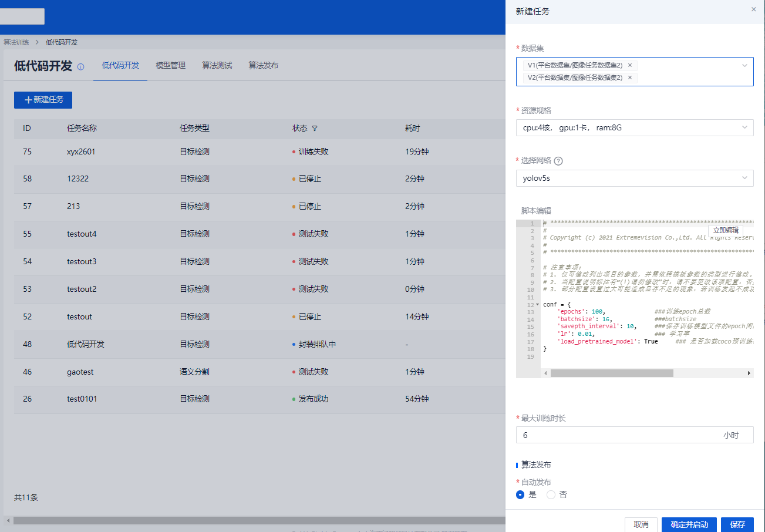Click task name testout3
The width and height of the screenshot is (765, 532).
pyautogui.click(x=82, y=261)
